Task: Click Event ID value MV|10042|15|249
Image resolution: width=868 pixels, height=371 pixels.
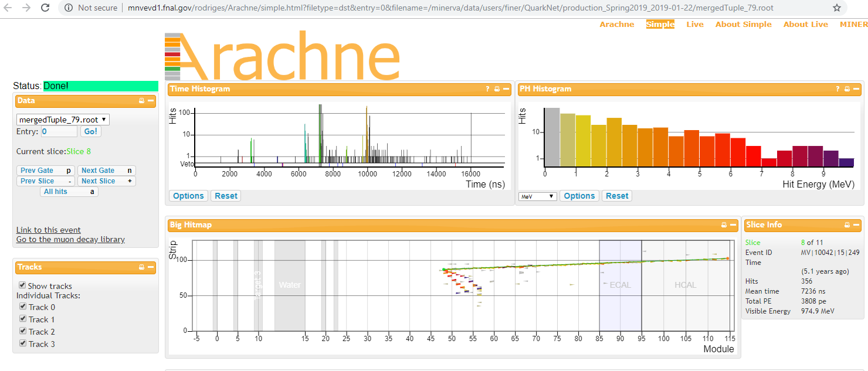Action: tap(830, 253)
